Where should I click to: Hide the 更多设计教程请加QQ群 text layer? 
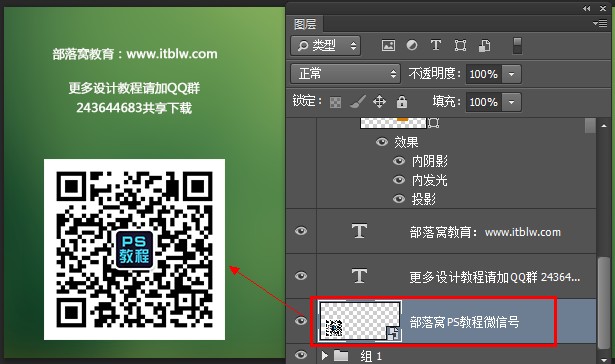pyautogui.click(x=301, y=276)
